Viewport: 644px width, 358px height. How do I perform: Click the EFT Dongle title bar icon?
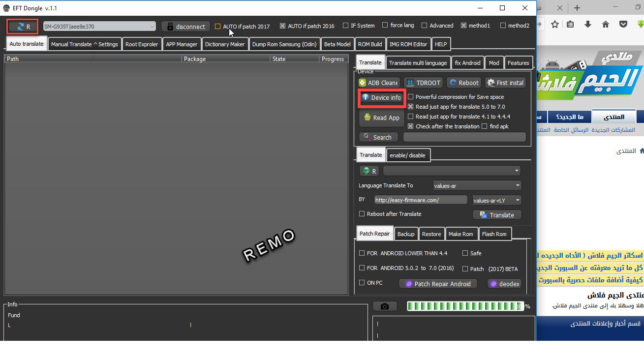pos(7,8)
